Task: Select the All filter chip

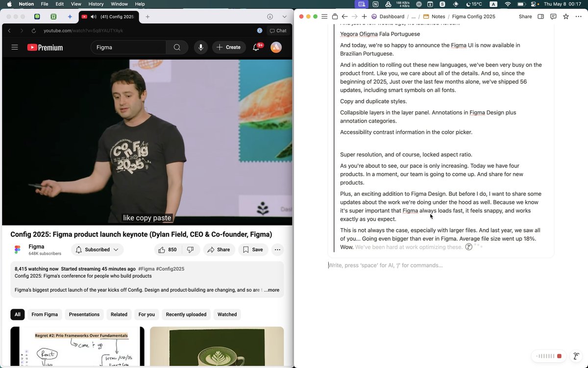Action: [18, 315]
